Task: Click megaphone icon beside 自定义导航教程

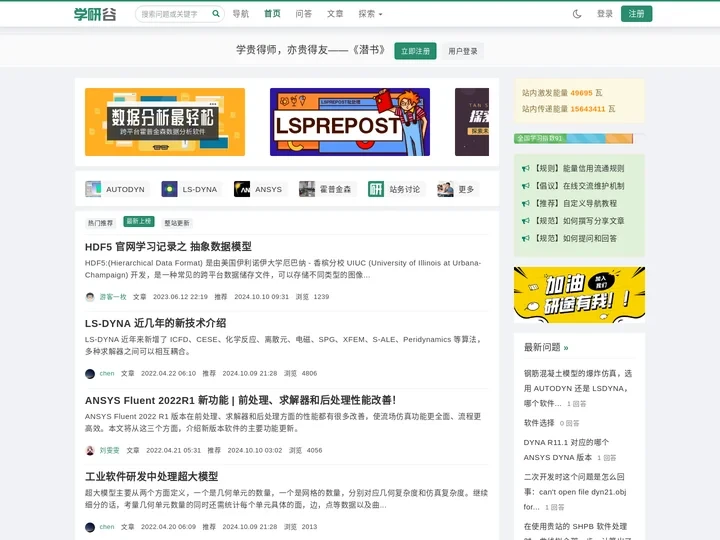Action: [x=526, y=203]
